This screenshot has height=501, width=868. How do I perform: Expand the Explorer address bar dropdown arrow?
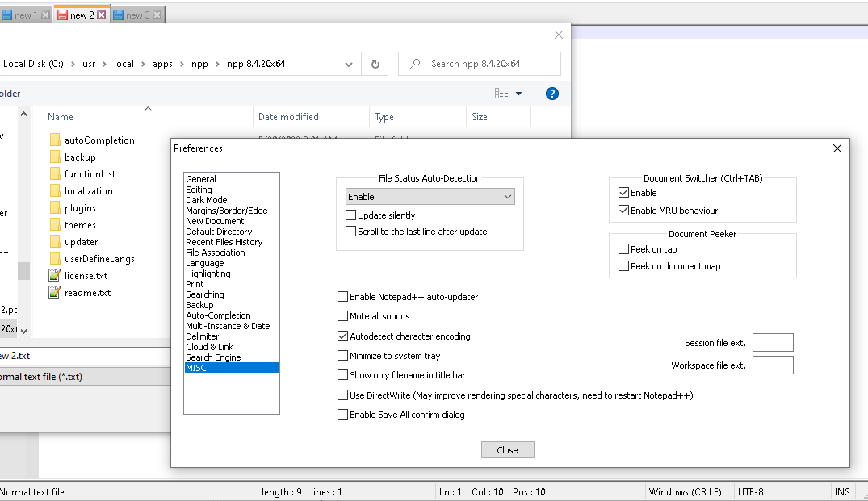(349, 63)
